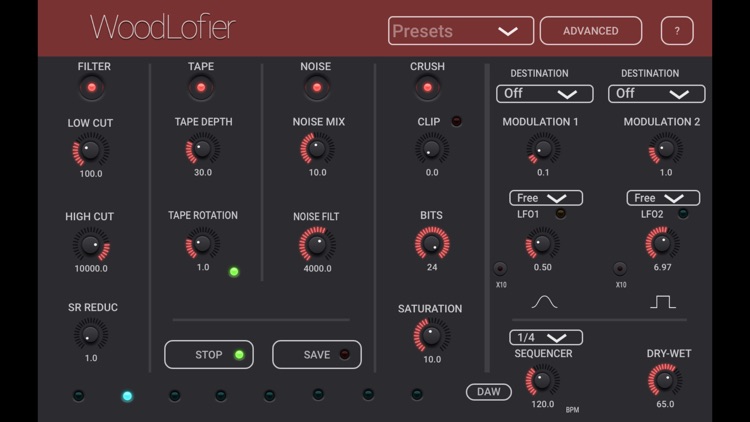Select the third sequencer step LED
The width and height of the screenshot is (750, 422).
[175, 396]
